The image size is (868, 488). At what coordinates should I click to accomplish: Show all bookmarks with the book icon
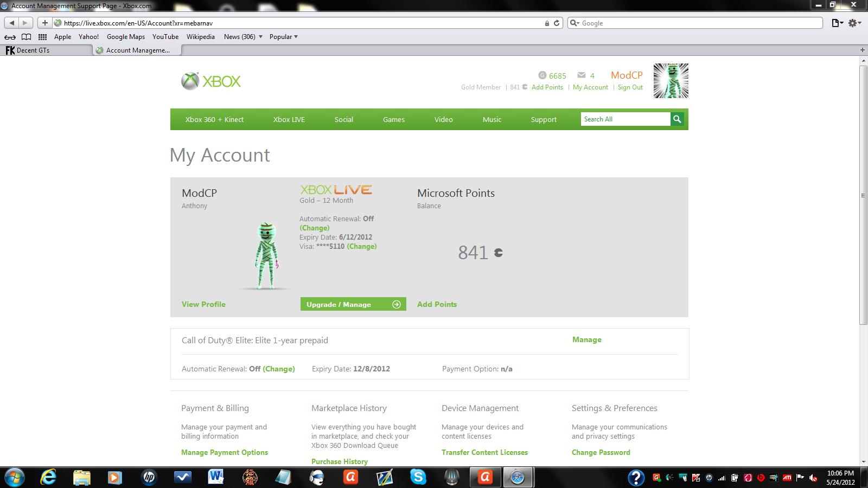click(x=26, y=37)
